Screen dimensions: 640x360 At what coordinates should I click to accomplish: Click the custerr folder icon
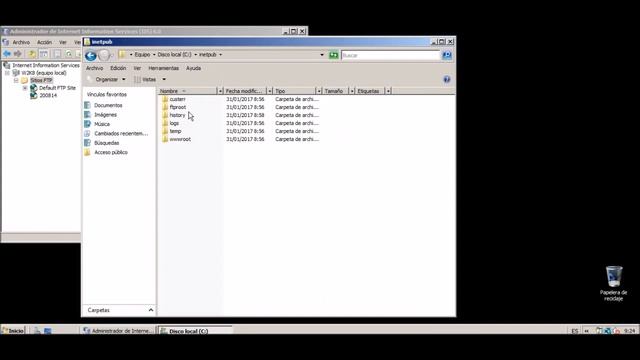(x=165, y=99)
